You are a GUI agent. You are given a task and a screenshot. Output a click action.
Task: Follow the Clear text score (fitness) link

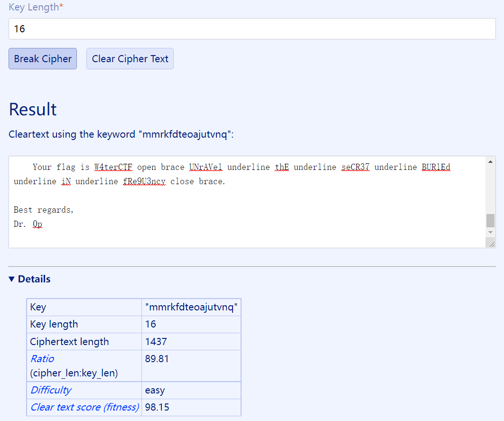[x=84, y=407]
